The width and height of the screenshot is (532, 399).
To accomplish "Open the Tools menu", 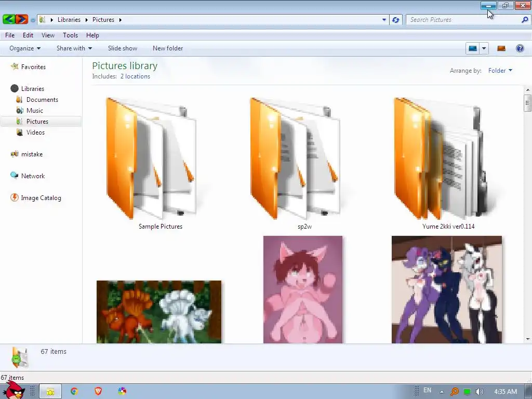I will coord(70,35).
